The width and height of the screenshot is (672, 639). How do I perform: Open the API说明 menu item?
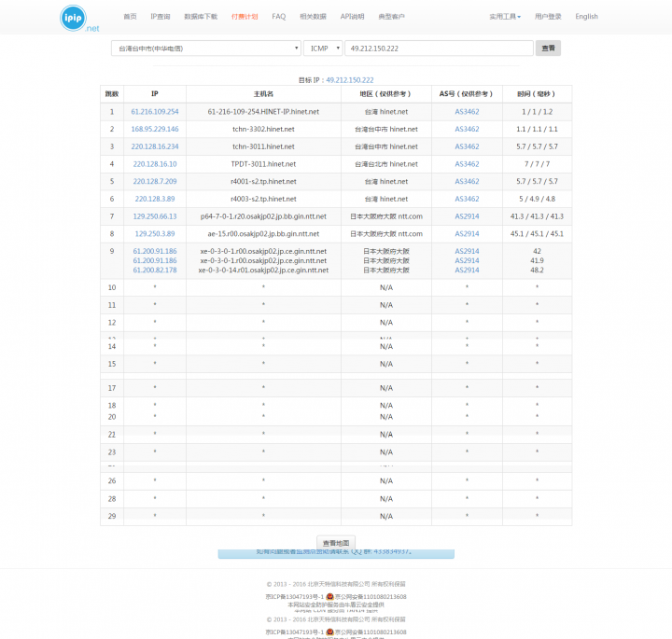[x=352, y=16]
